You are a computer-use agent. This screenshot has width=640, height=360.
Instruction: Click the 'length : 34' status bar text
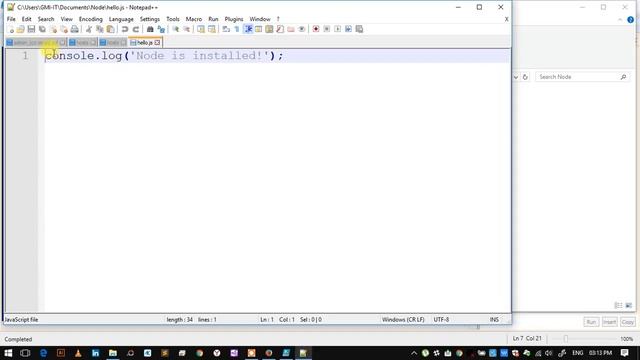pyautogui.click(x=180, y=320)
